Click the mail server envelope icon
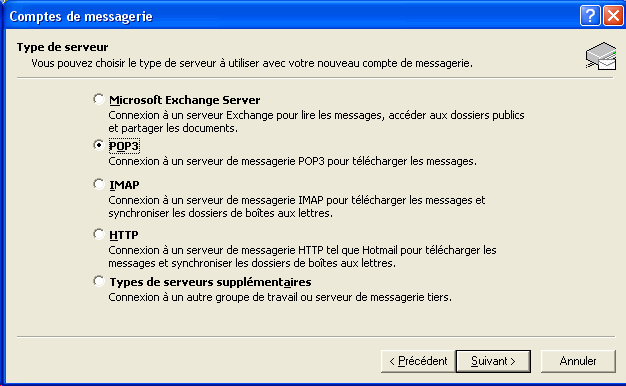Viewport: 626px width, 386px height. 601,56
